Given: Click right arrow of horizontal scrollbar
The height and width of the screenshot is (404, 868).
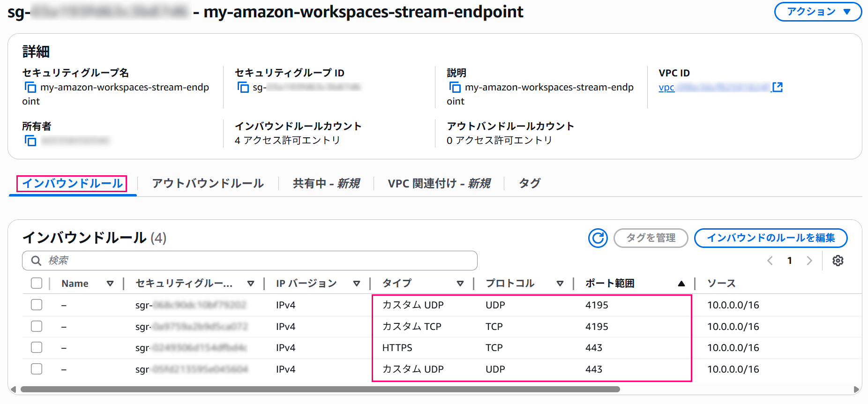Looking at the screenshot, I should (857, 389).
